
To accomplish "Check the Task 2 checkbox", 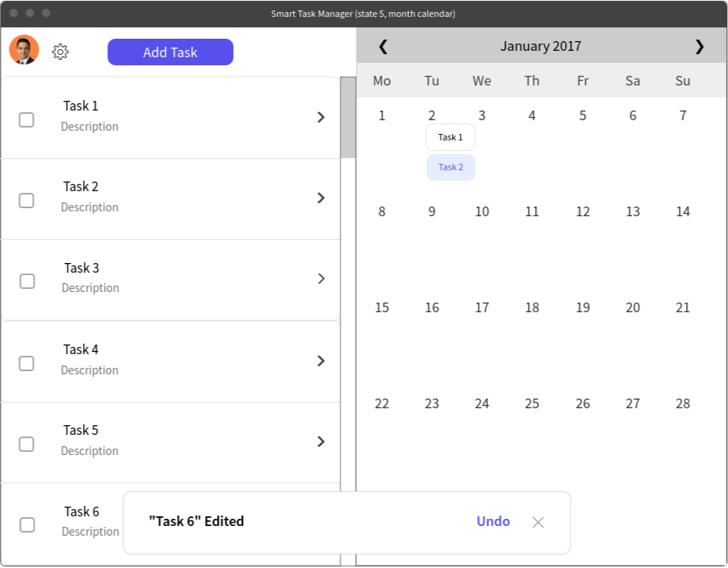I will coord(27,200).
